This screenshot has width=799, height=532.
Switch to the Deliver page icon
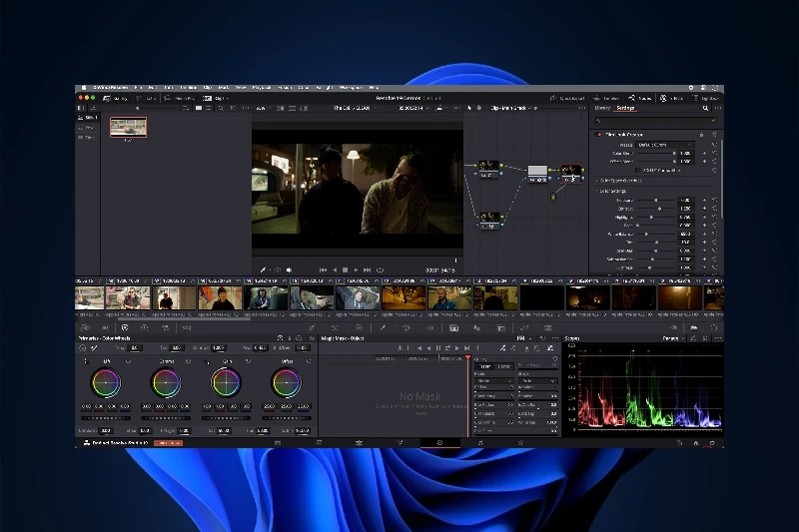click(520, 443)
